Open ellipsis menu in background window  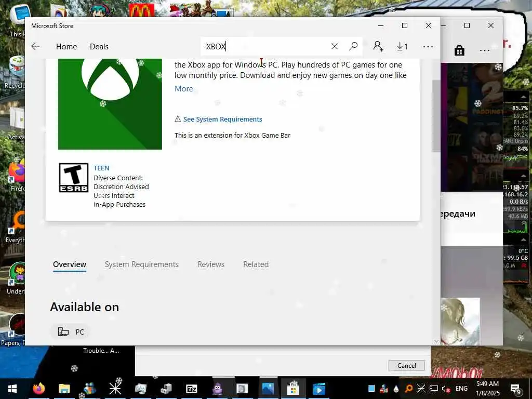(485, 50)
